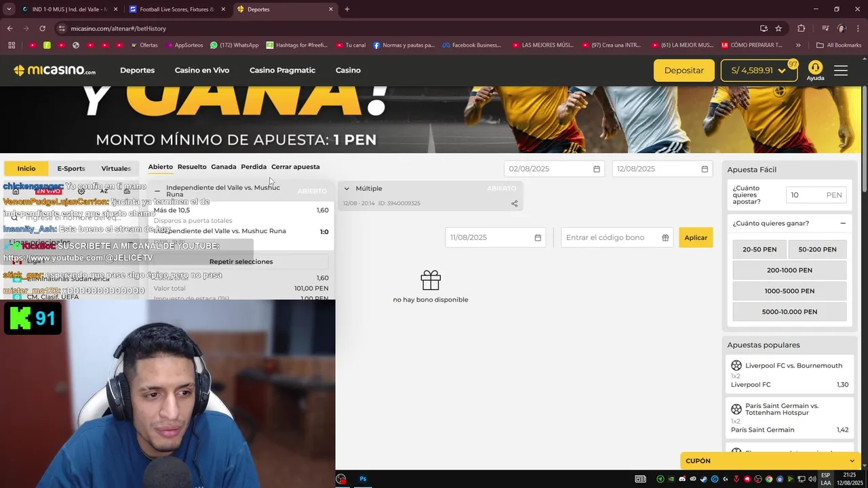Collapse the Independiente del Valle bet card
Screen dimensions: 868x488
[157, 191]
